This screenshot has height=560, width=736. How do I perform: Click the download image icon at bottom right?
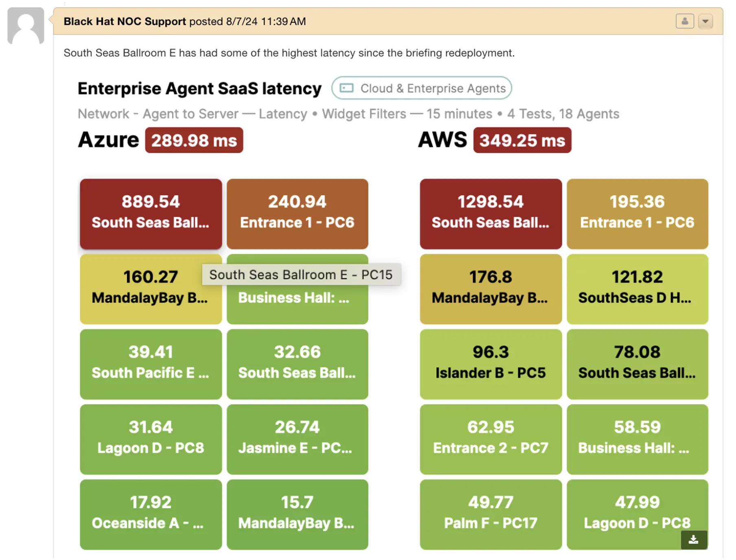point(694,540)
